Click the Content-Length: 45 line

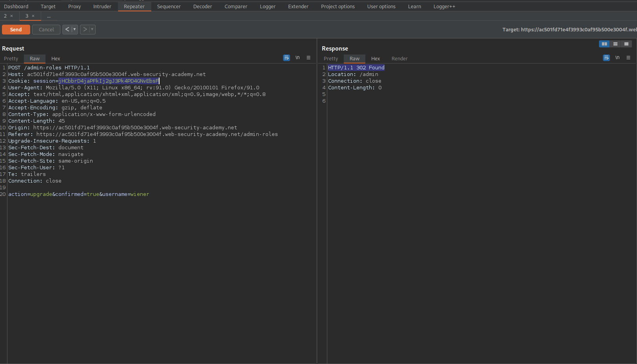[x=36, y=121]
